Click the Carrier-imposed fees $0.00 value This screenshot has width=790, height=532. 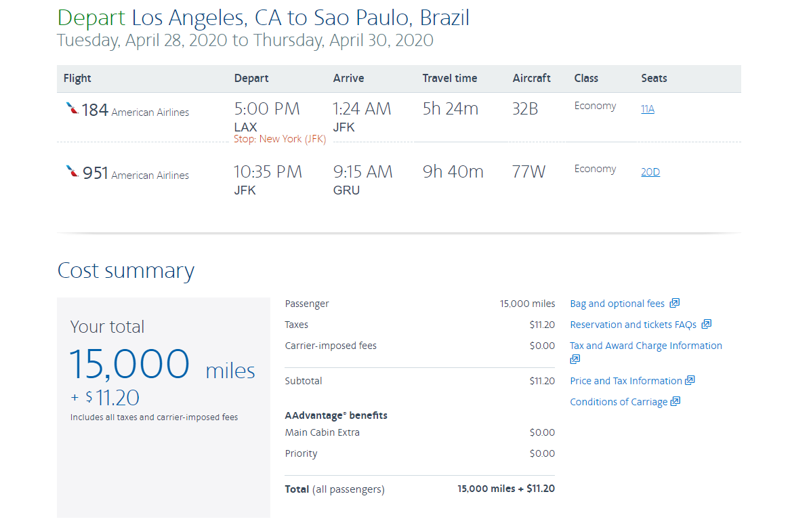coord(542,346)
